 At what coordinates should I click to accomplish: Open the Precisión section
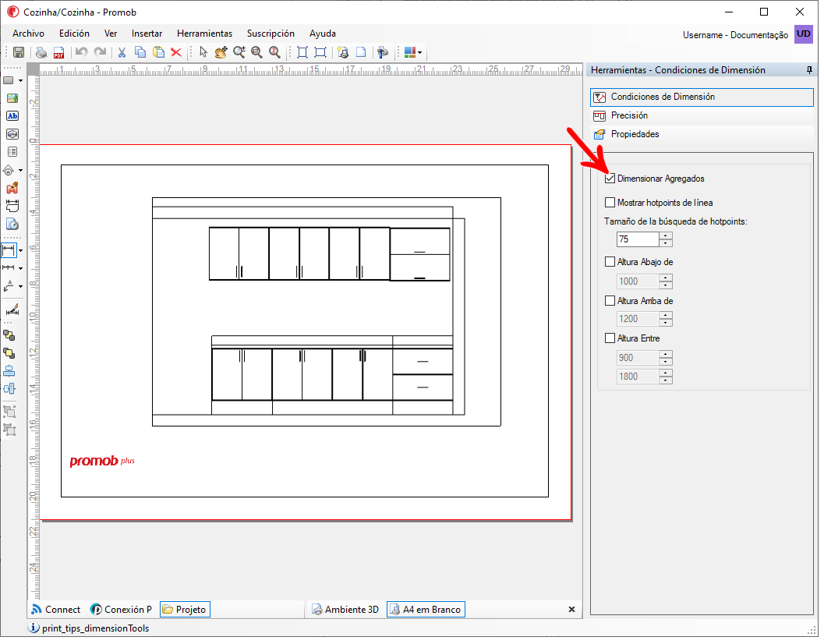pos(702,116)
